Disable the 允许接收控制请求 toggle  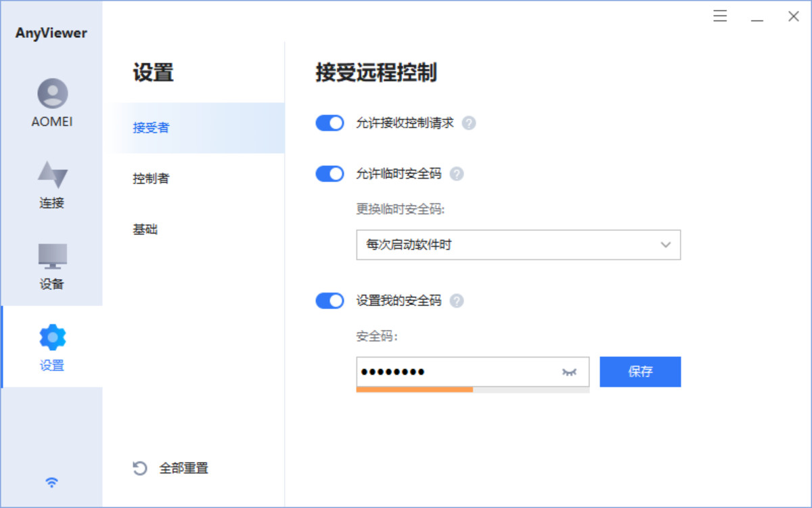(x=330, y=123)
